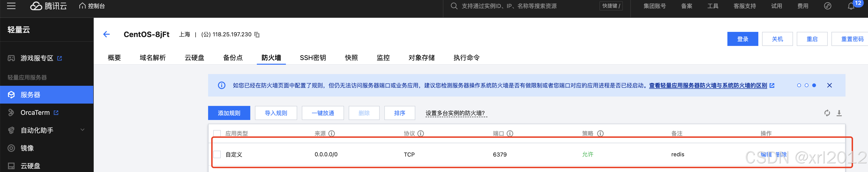This screenshot has height=172, width=868.
Task: Go back using the blue arrow
Action: click(x=106, y=34)
